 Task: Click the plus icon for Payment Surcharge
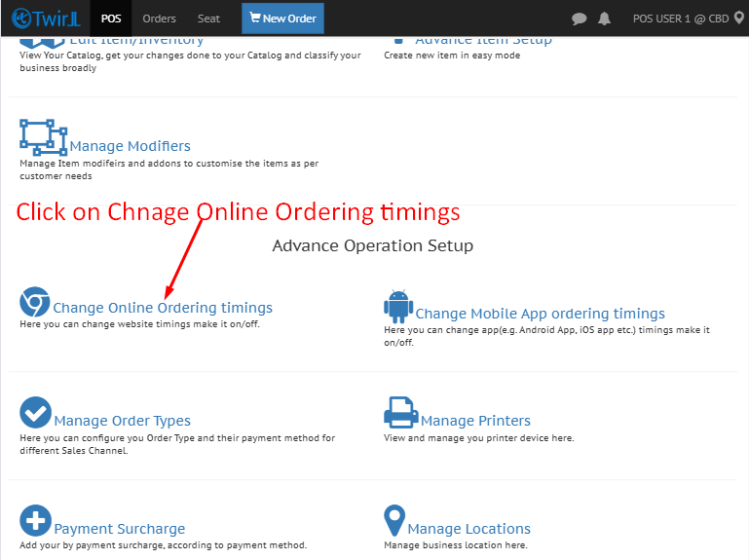[x=35, y=520]
